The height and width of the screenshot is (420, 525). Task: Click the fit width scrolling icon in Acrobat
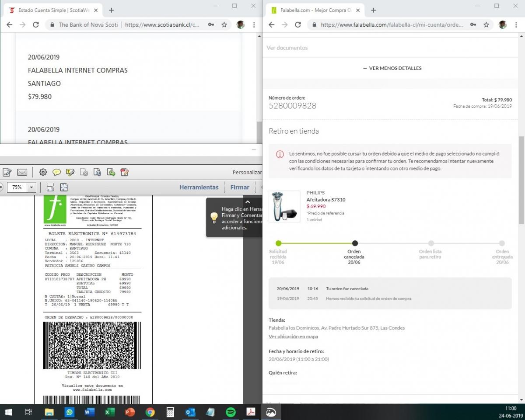coord(50,187)
